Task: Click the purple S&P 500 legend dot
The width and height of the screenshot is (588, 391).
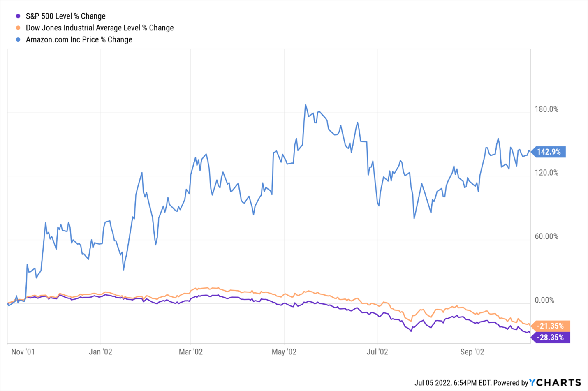Action: click(18, 16)
